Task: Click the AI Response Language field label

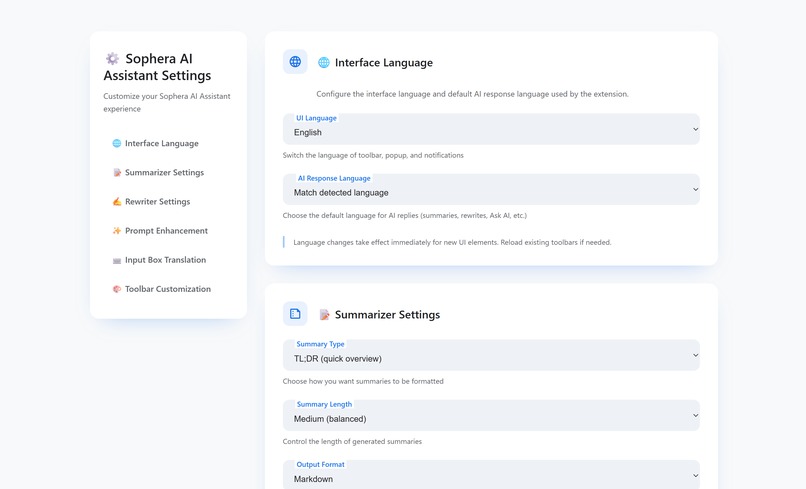Action: tap(334, 178)
